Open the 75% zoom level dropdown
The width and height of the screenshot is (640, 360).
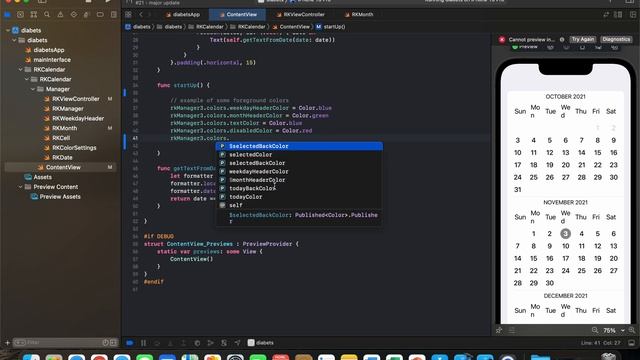613,330
